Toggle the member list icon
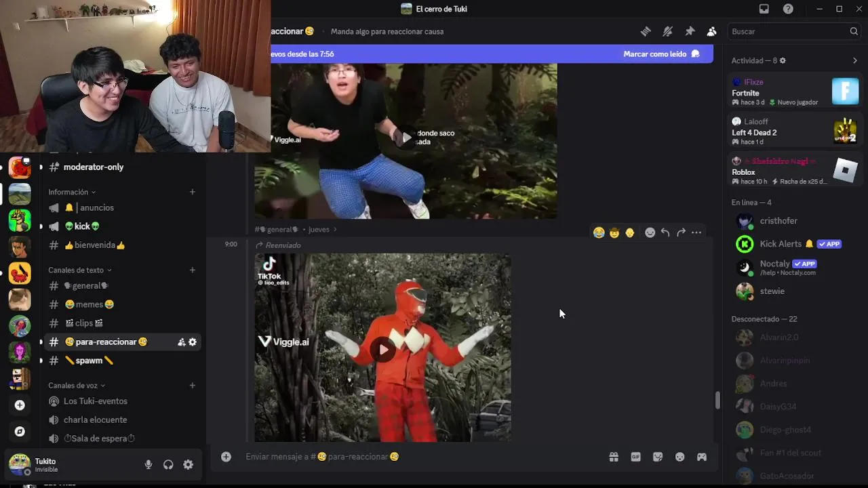This screenshot has width=868, height=488. click(711, 31)
